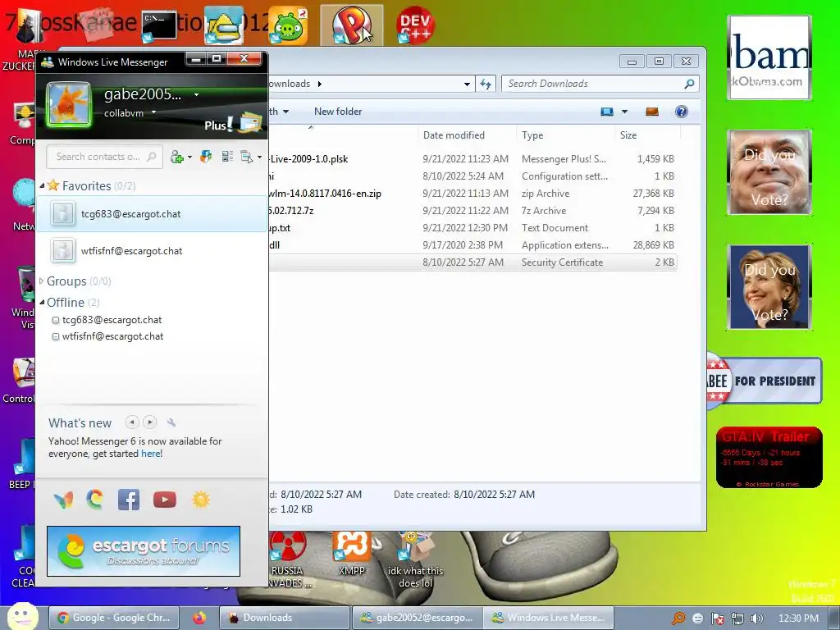
Task: Click the MSN butterfly icon at bottom
Action: tap(64, 500)
